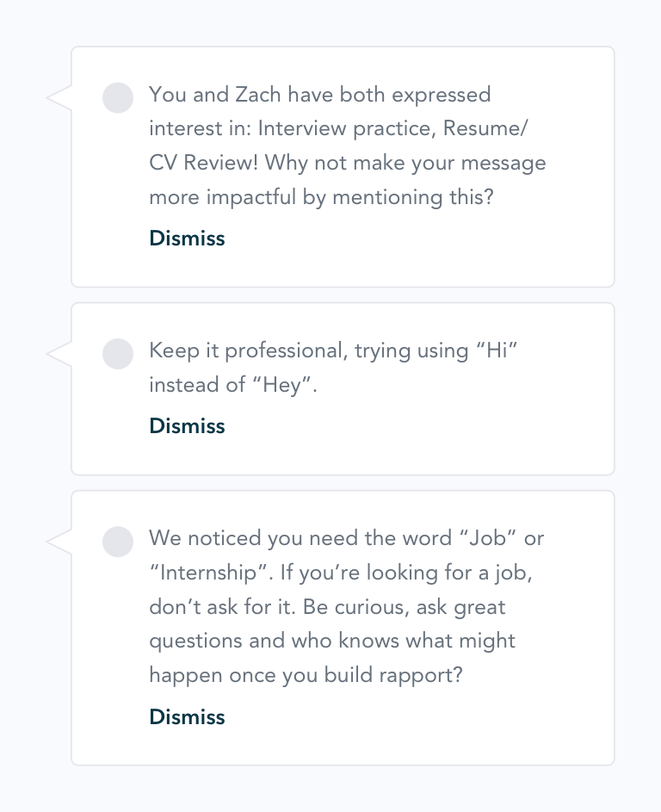Dismiss the shared interests tip about Zach
The height and width of the screenshot is (812, 661).
(187, 239)
